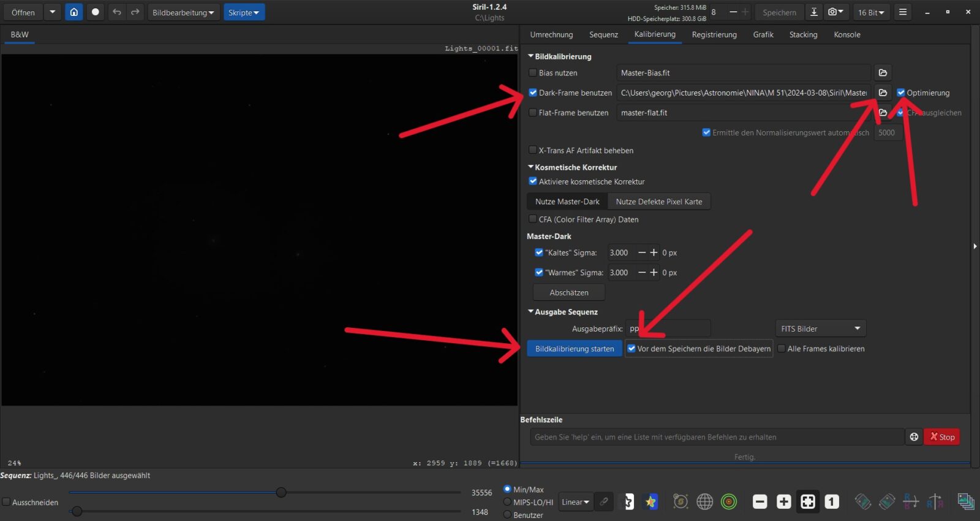Open the 16 Bit depth dropdown

[x=871, y=12]
